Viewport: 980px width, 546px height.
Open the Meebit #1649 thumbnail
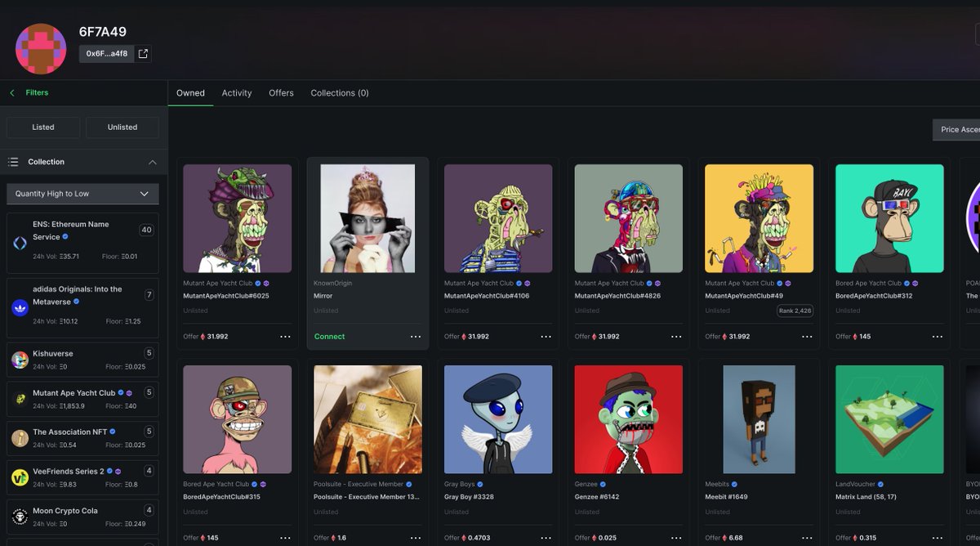[x=759, y=419]
